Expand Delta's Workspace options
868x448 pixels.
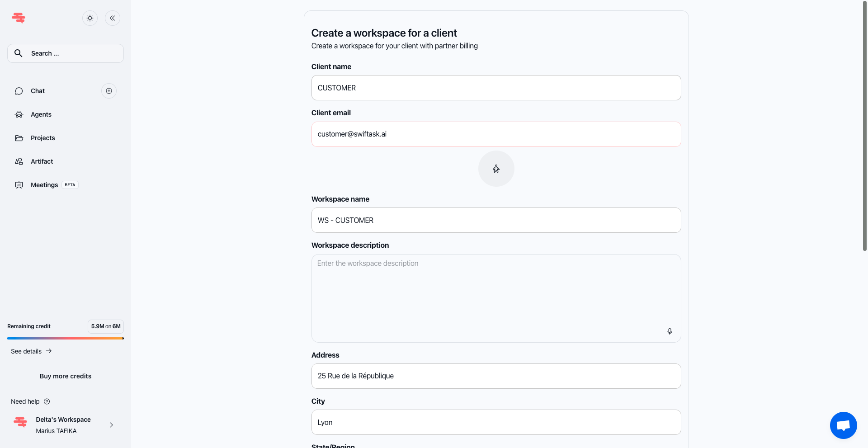[111, 425]
